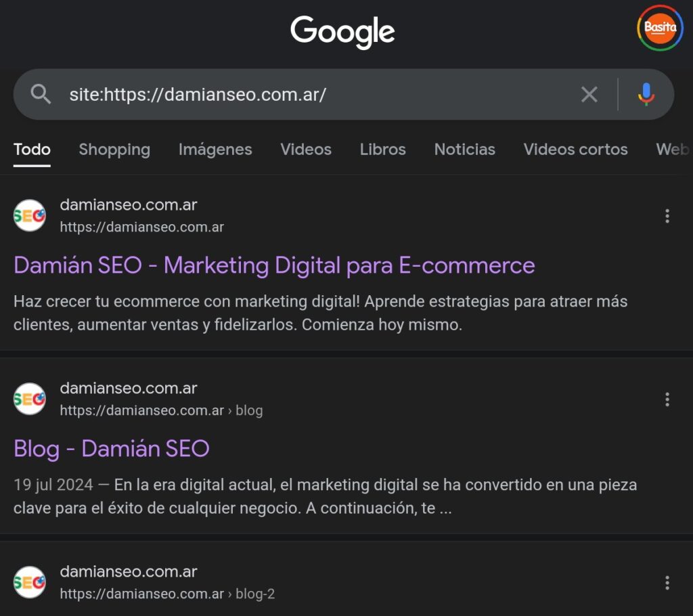
Task: Select the Libros search filter
Action: pyautogui.click(x=382, y=150)
